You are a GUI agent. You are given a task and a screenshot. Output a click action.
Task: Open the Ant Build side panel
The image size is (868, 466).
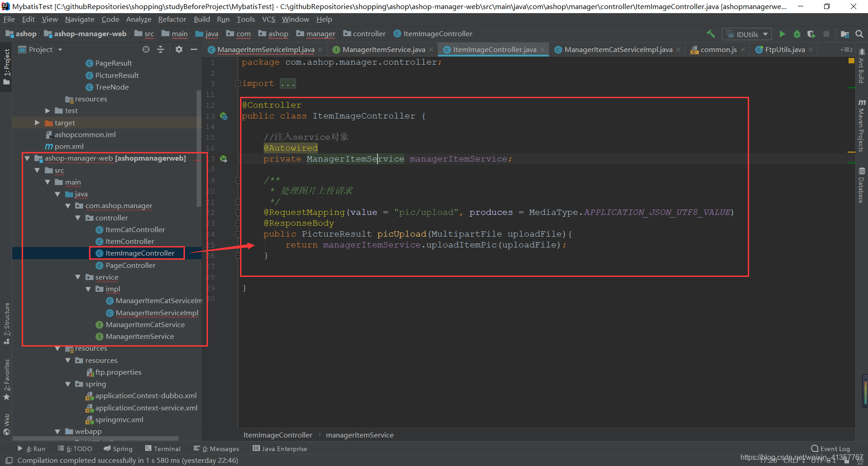point(862,66)
